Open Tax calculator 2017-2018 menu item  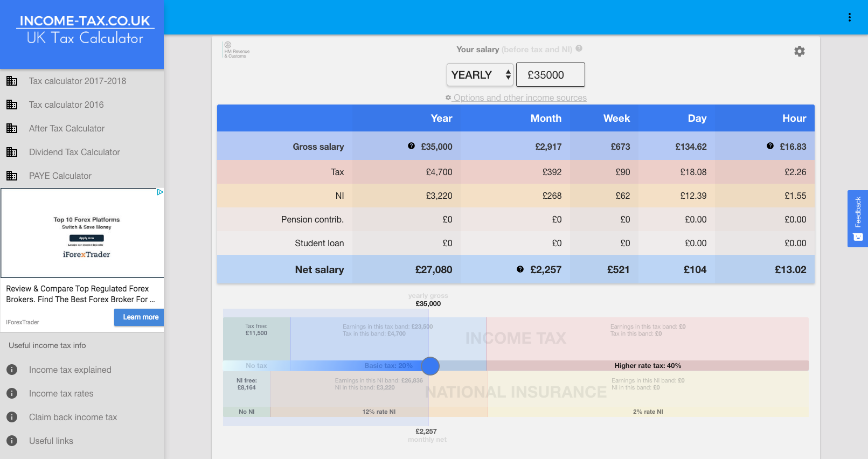78,81
